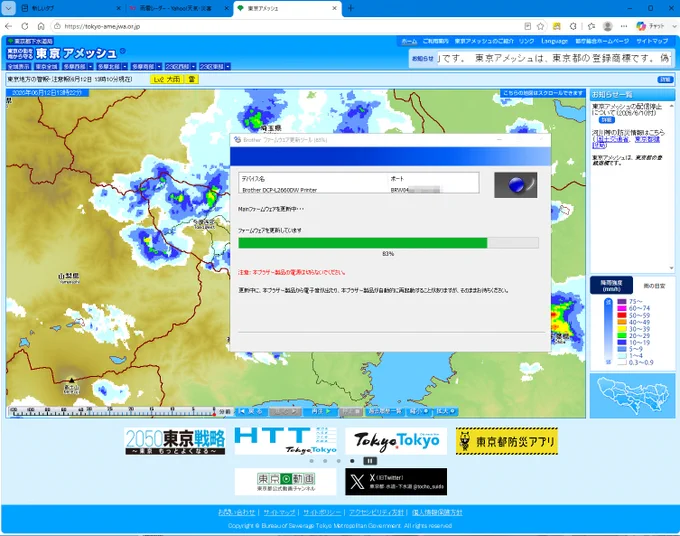
Task: Click the 拡大 zoom in map button
Action: [446, 411]
